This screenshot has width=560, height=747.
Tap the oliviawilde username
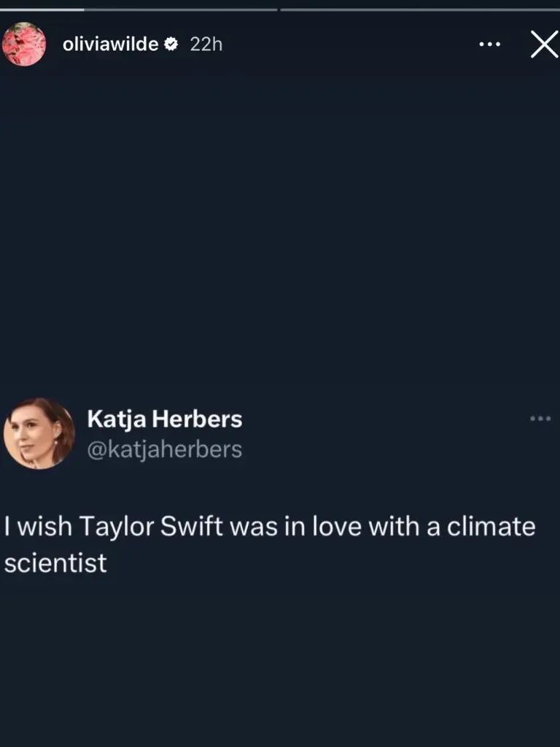point(110,44)
